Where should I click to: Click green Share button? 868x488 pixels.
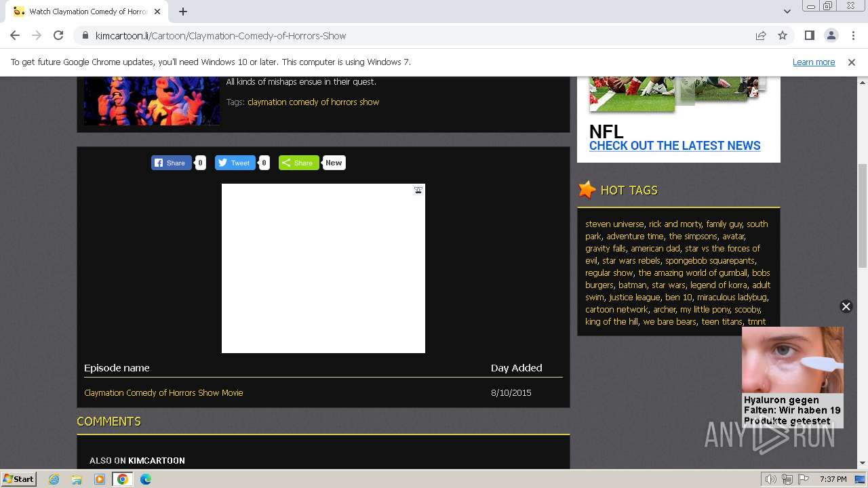click(x=298, y=163)
